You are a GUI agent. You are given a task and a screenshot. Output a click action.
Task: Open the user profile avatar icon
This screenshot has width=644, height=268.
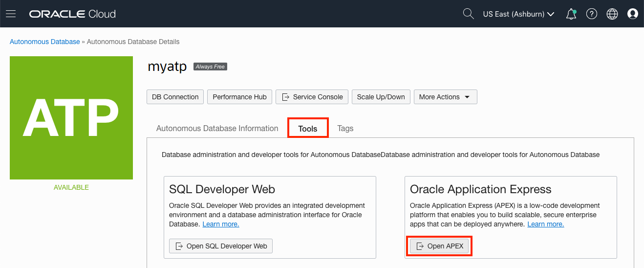(633, 14)
